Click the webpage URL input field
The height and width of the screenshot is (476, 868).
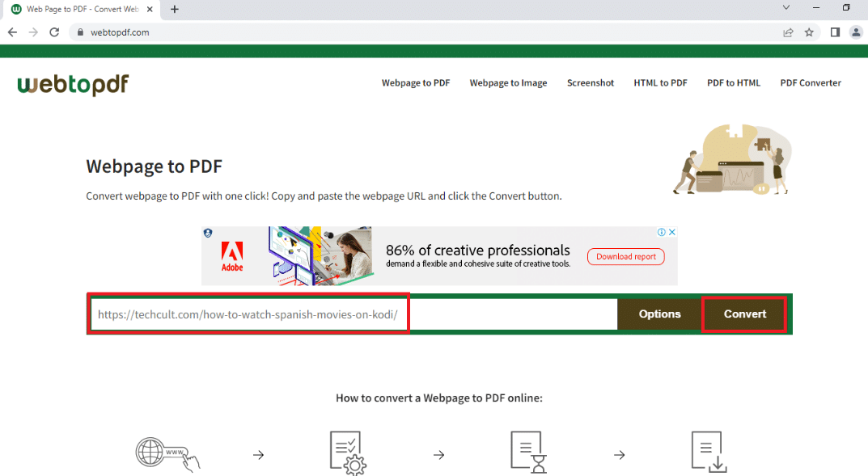[354, 314]
